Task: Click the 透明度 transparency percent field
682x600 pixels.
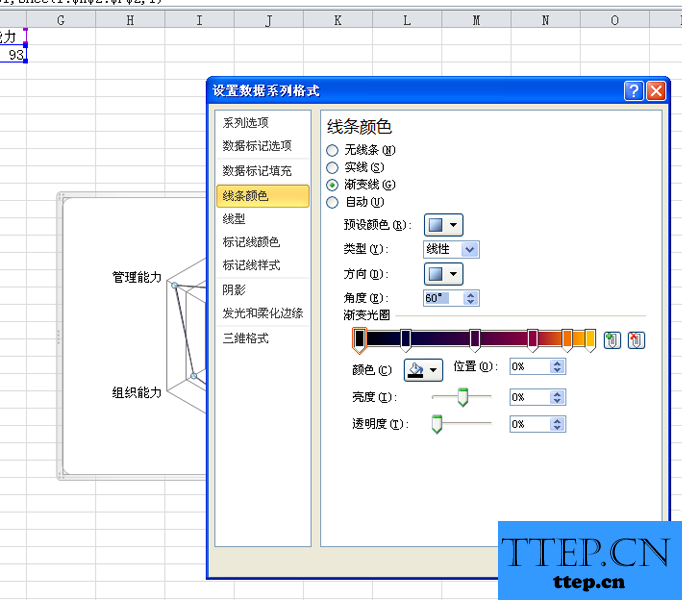Action: [530, 424]
